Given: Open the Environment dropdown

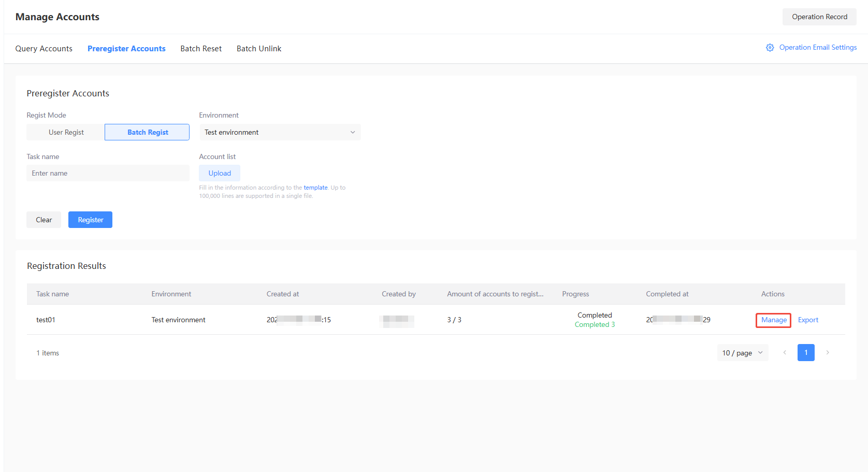Looking at the screenshot, I should 280,132.
